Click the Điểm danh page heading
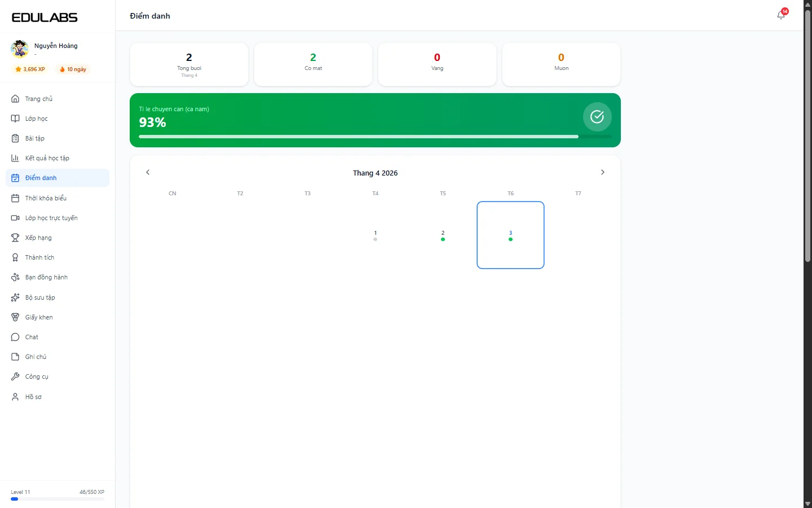The image size is (812, 508). [150, 16]
